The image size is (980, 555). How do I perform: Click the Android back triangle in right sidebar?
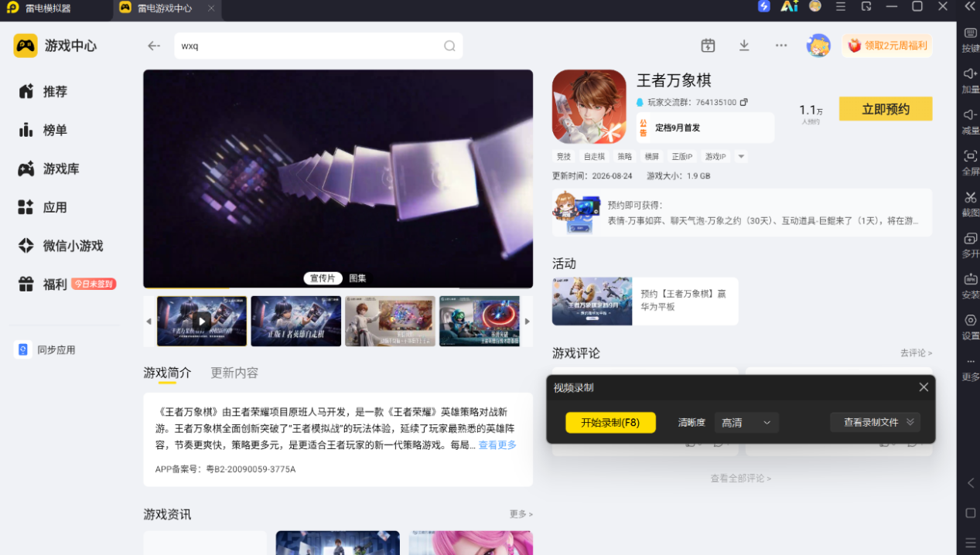(971, 483)
